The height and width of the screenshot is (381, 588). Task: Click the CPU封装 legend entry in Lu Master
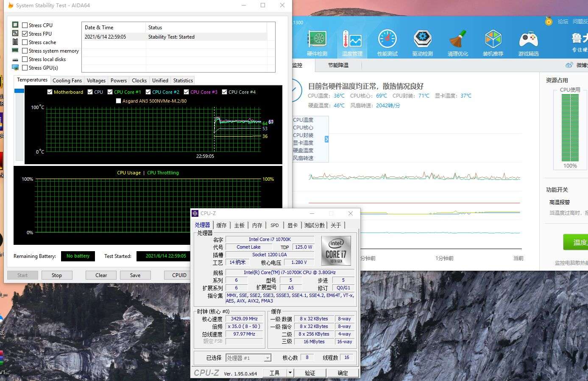tap(303, 135)
